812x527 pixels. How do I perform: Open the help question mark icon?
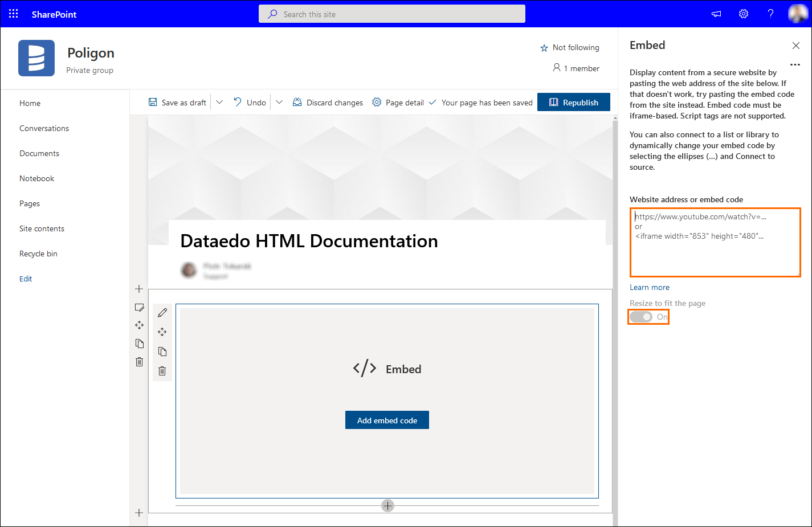point(770,14)
